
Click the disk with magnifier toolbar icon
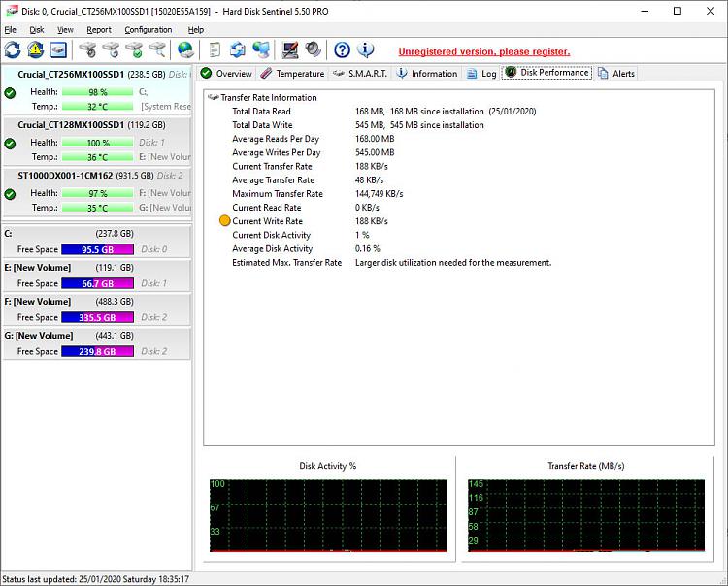click(x=157, y=49)
